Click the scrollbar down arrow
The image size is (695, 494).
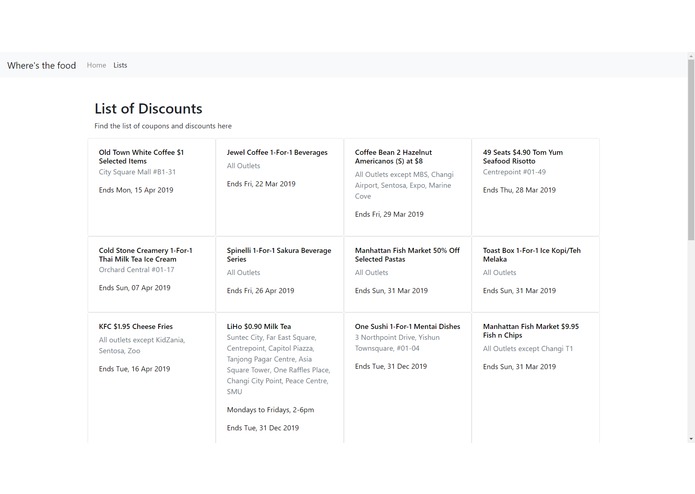click(x=691, y=439)
